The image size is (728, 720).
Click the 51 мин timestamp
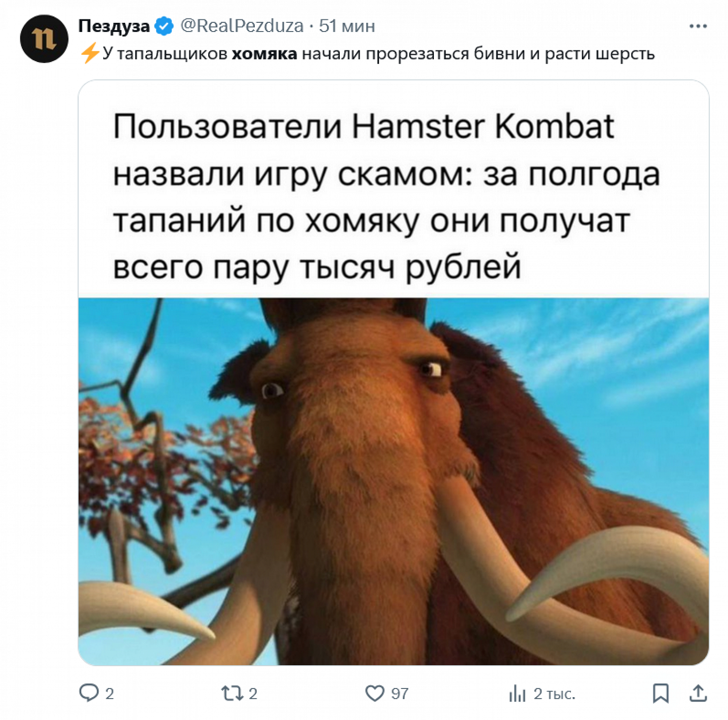coord(347,26)
